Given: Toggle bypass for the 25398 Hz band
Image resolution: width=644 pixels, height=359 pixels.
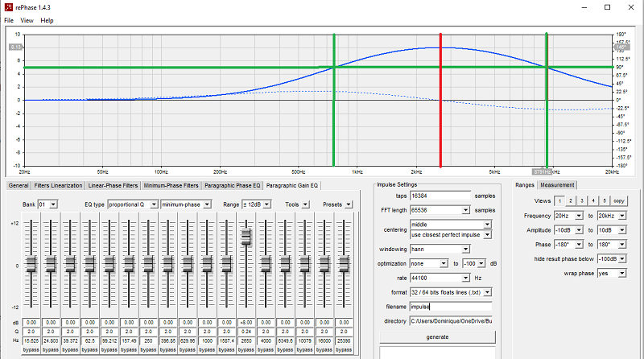Looking at the screenshot, I should coord(344,350).
